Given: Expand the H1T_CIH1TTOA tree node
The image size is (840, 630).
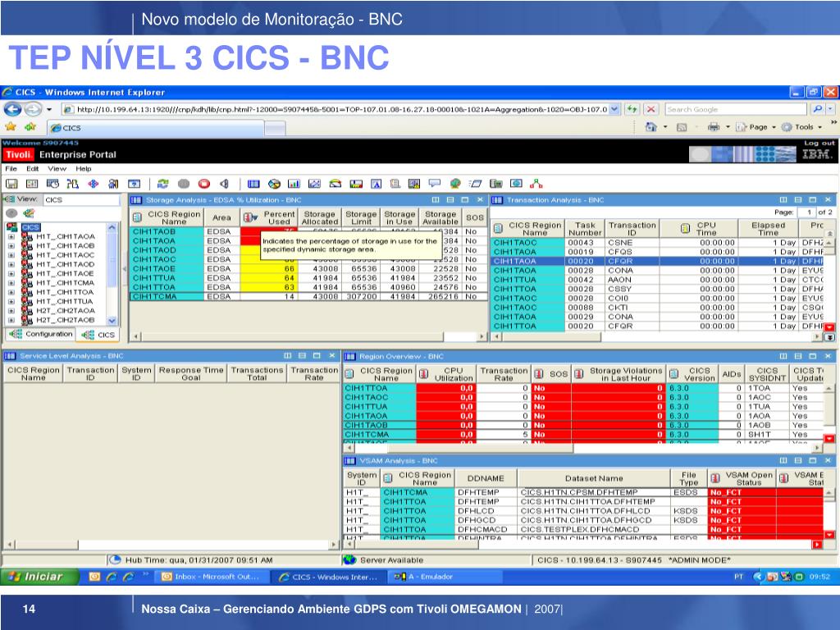Looking at the screenshot, I should pyautogui.click(x=11, y=292).
